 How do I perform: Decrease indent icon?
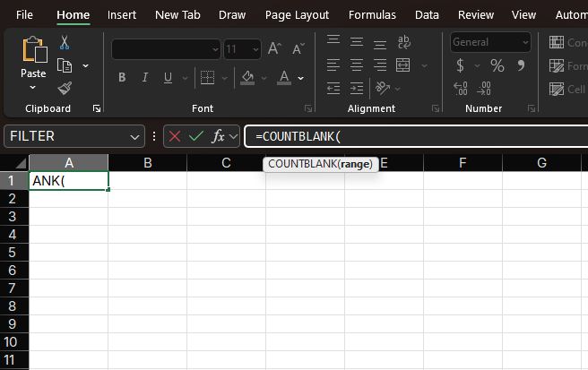point(333,89)
